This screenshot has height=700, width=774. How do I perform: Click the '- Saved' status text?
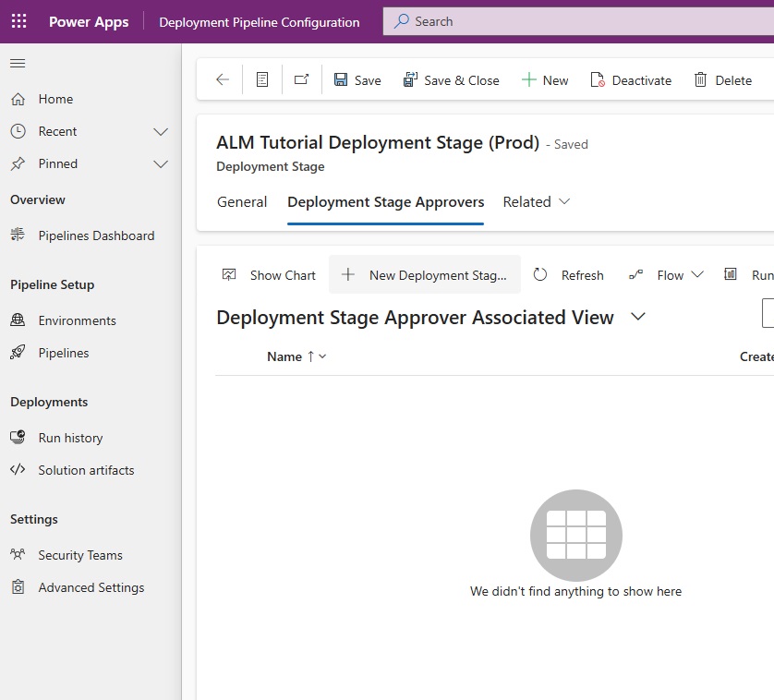click(x=567, y=144)
